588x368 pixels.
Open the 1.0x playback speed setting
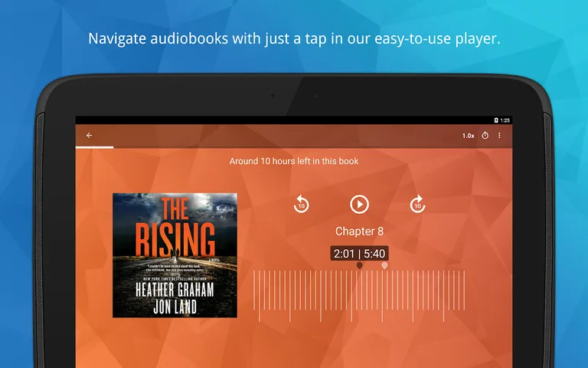468,136
